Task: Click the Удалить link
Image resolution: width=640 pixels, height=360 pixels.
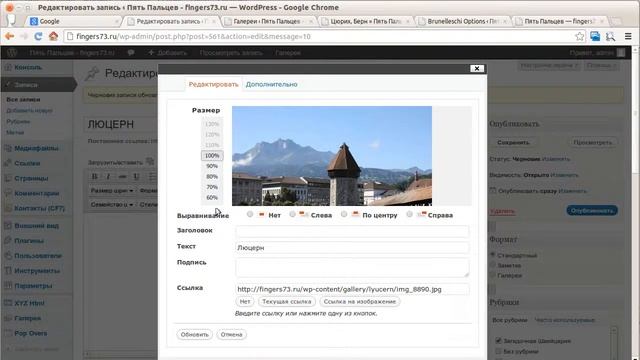Action: point(502,211)
